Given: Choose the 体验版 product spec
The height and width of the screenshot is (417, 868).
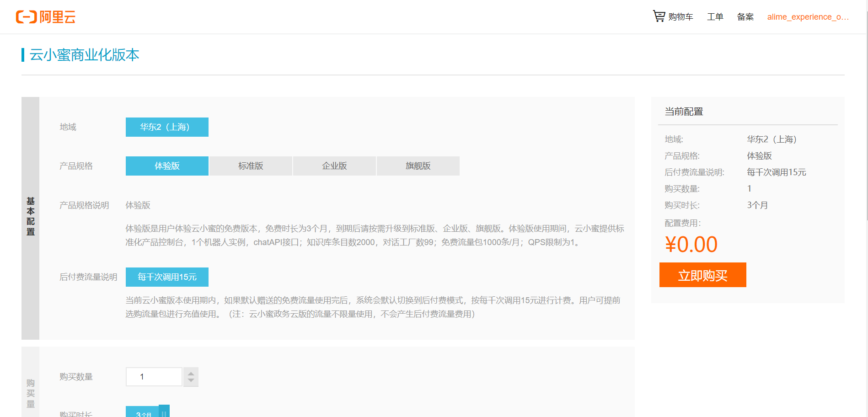Looking at the screenshot, I should [x=167, y=166].
